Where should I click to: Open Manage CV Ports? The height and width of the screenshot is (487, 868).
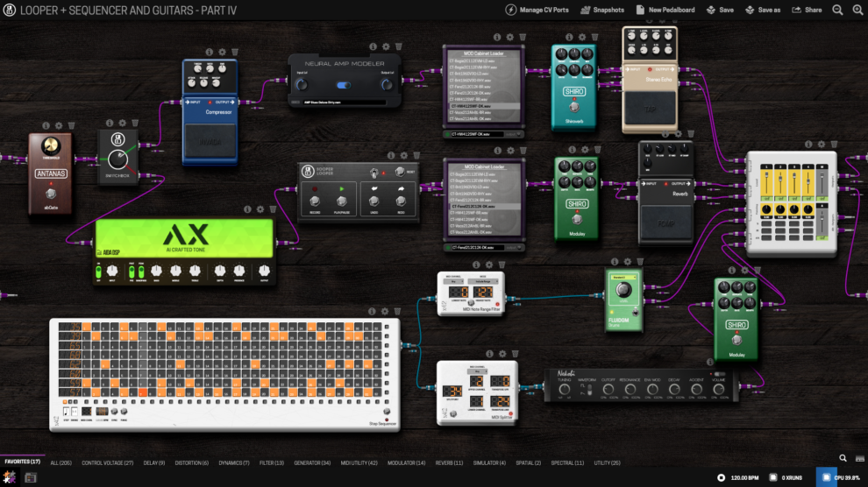point(537,10)
